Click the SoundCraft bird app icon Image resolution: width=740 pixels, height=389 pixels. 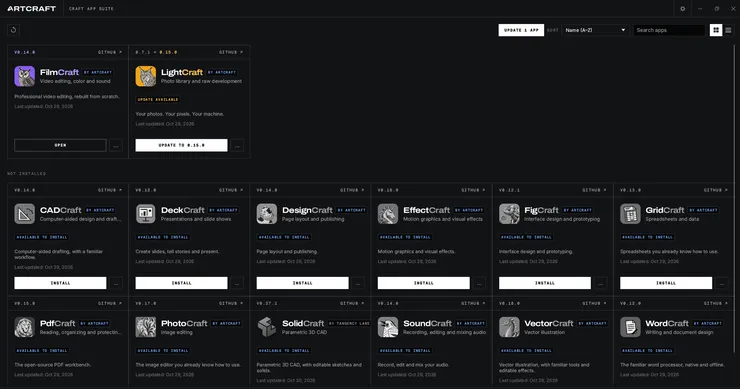[388, 327]
